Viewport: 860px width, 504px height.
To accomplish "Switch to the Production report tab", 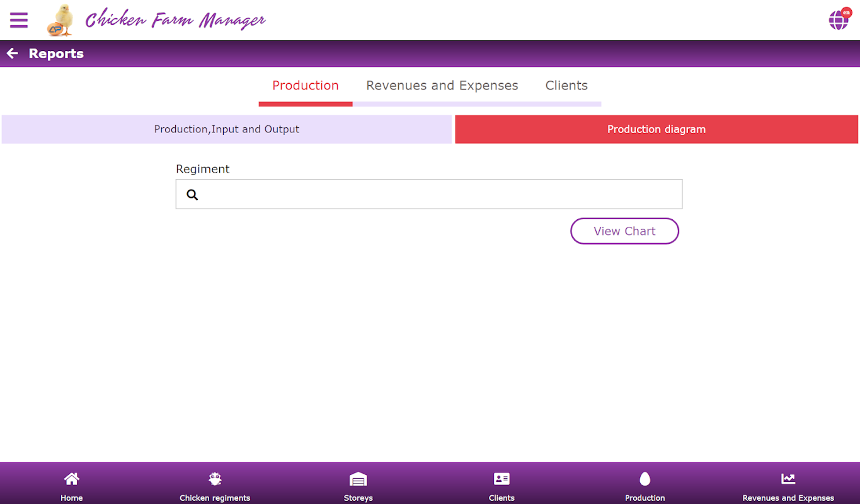I will point(306,86).
